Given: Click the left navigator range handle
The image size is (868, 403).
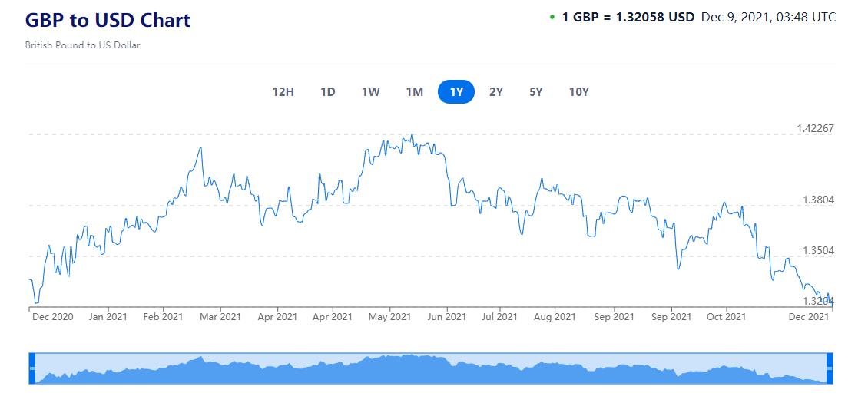Looking at the screenshot, I should click(32, 368).
